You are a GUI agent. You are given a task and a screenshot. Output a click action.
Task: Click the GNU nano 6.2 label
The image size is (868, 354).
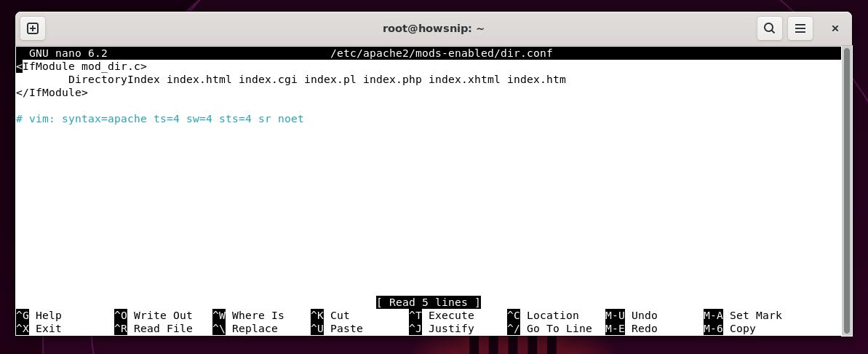click(x=68, y=54)
